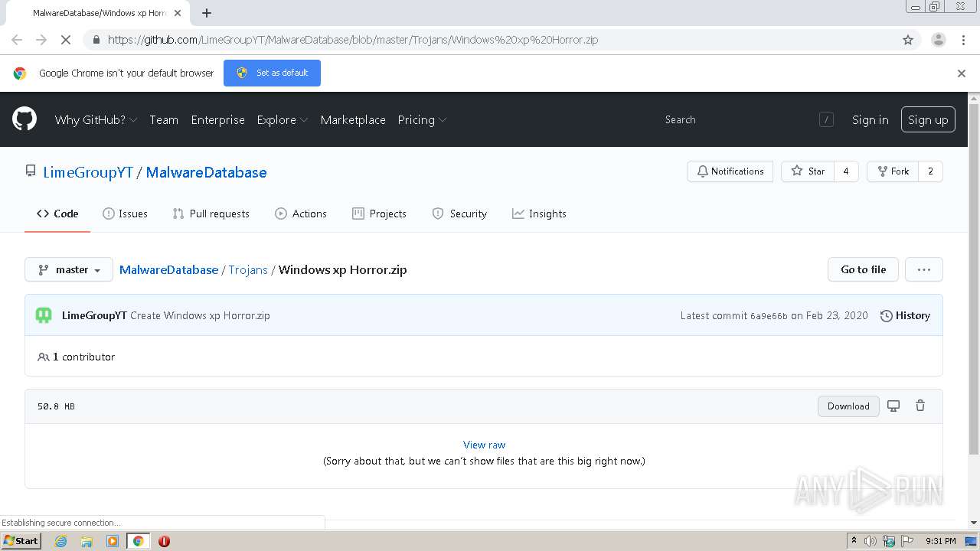Open Windows Explorer folder in taskbar
Screen dimensions: 980x551
tap(87, 541)
